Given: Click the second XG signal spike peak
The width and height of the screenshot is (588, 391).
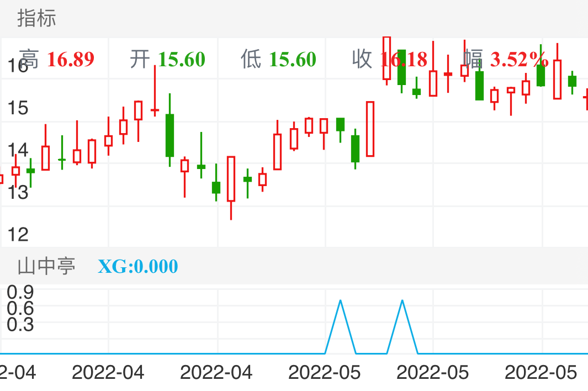Looking at the screenshot, I should tap(402, 301).
